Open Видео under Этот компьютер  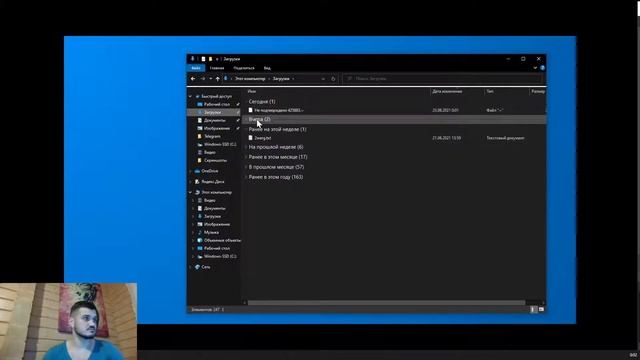(209, 200)
